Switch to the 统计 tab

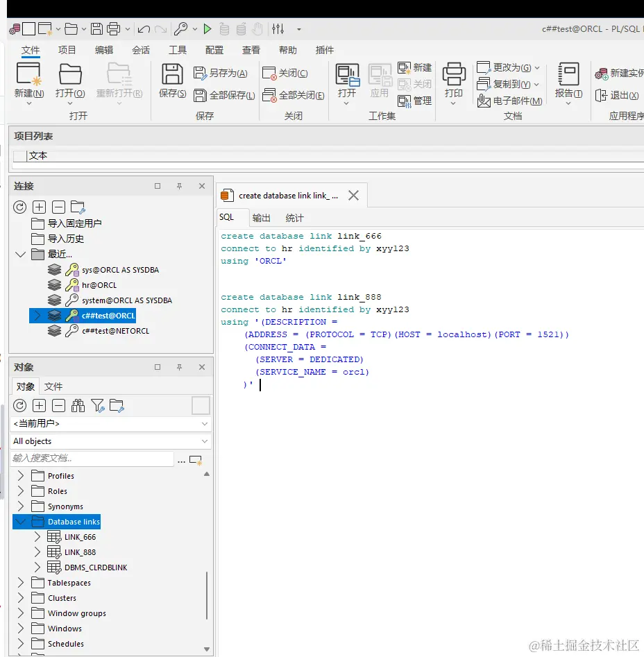coord(294,218)
